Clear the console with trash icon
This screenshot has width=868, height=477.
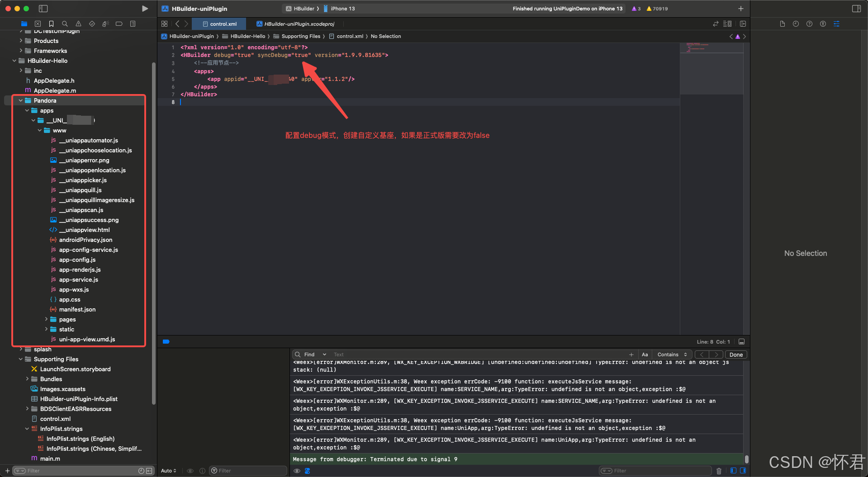(719, 471)
